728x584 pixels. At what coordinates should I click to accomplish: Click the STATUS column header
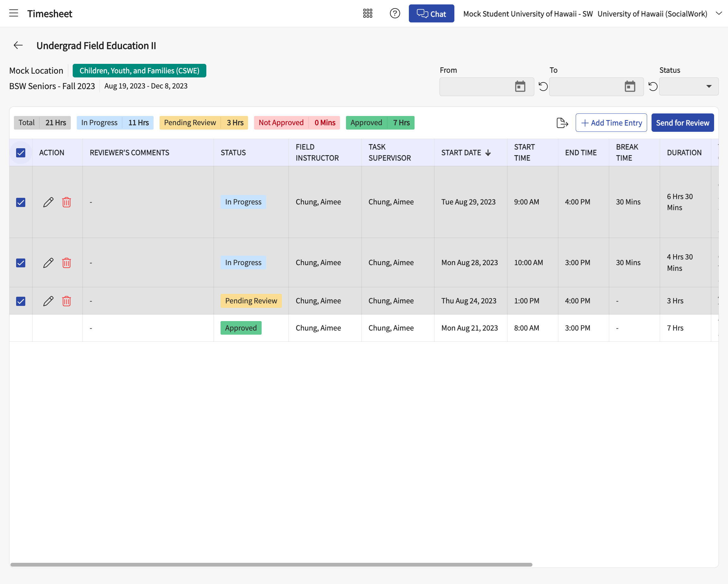pyautogui.click(x=251, y=153)
